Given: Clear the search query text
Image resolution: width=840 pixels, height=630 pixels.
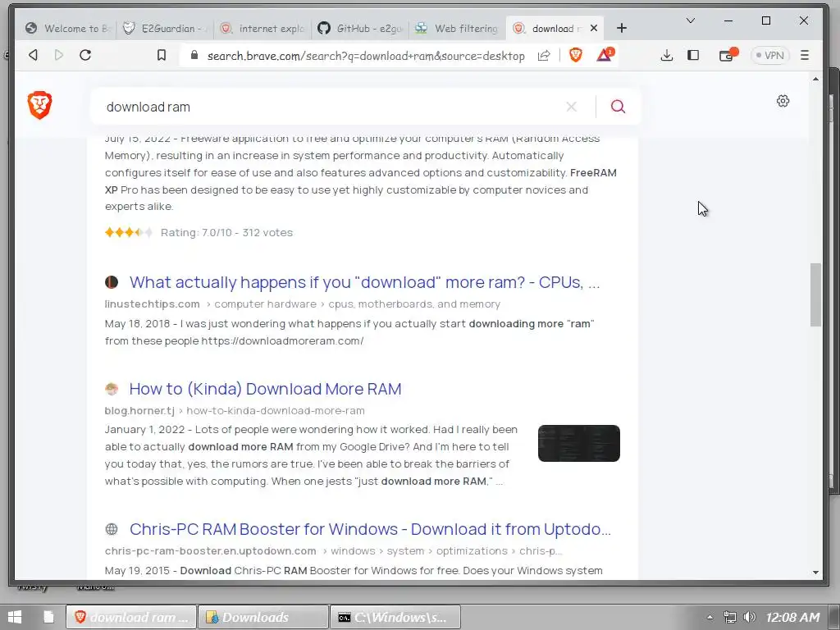Looking at the screenshot, I should 572,107.
